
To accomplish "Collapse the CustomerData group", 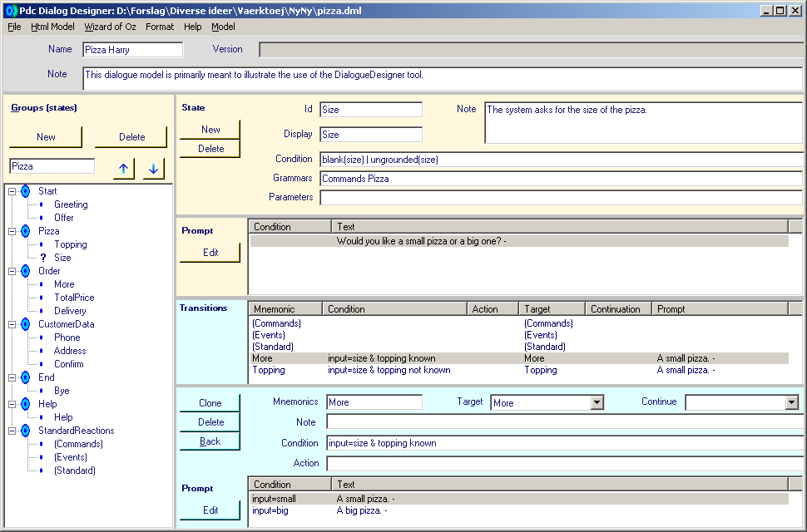I will tap(12, 324).
